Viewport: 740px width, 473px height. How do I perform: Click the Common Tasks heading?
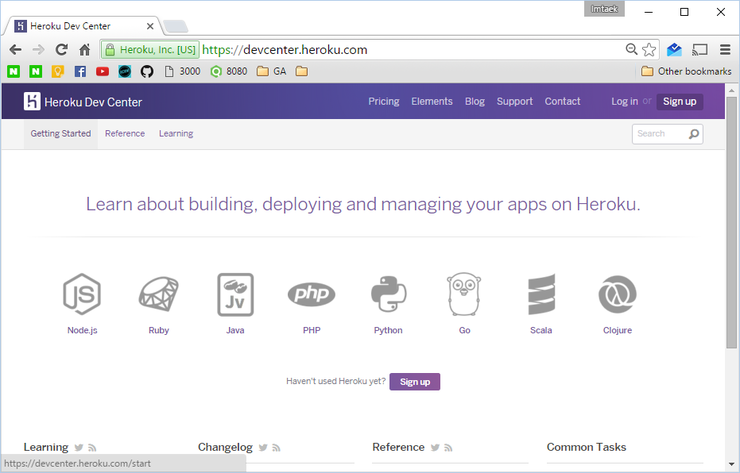point(586,447)
